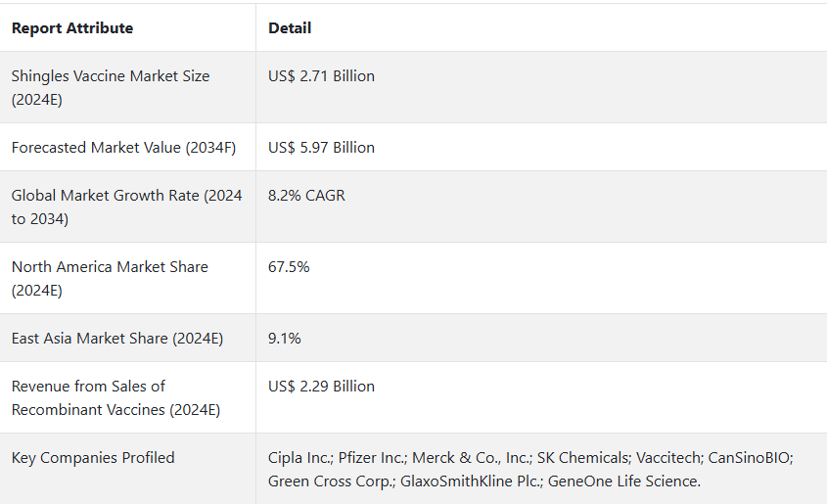Select the East Asia Market Share label

point(117,339)
